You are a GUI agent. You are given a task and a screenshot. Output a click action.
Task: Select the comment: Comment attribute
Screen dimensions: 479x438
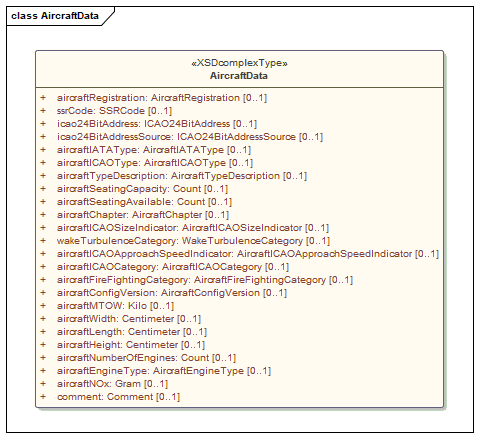(118, 397)
